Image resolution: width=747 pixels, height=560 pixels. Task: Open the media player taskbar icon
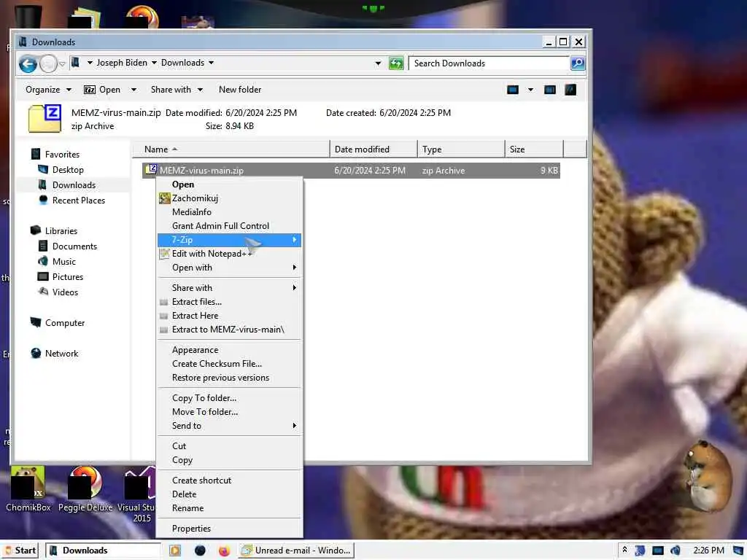[175, 551]
